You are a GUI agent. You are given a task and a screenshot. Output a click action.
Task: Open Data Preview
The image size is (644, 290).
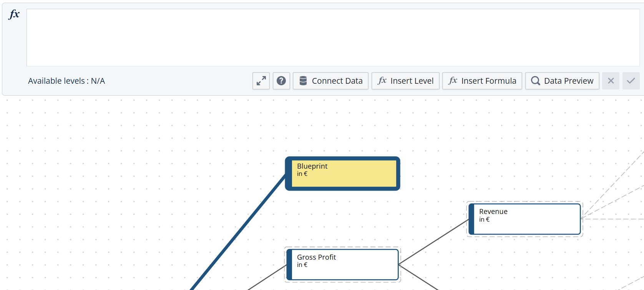[562, 81]
